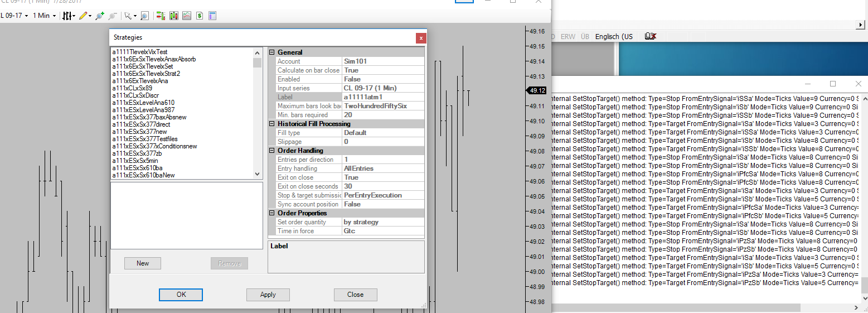
Task: Select strategy a111xESxSx377direct
Action: pyautogui.click(x=141, y=124)
